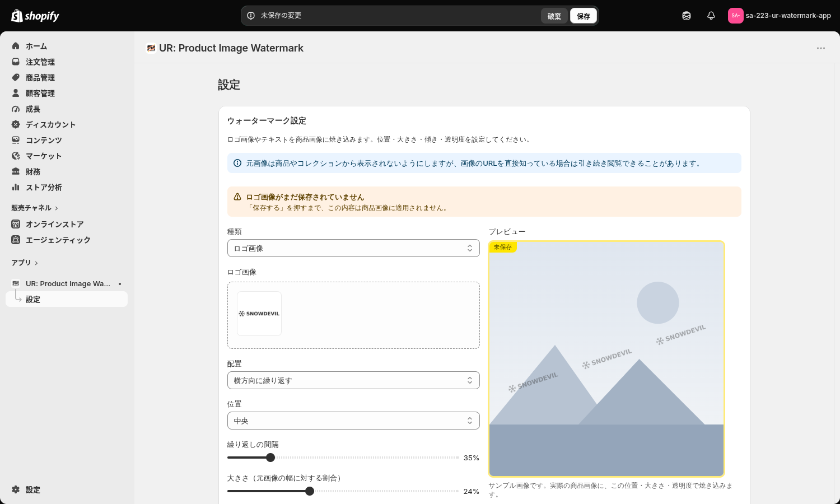
Task: Click the pin dot beside the app entry
Action: pos(120,284)
